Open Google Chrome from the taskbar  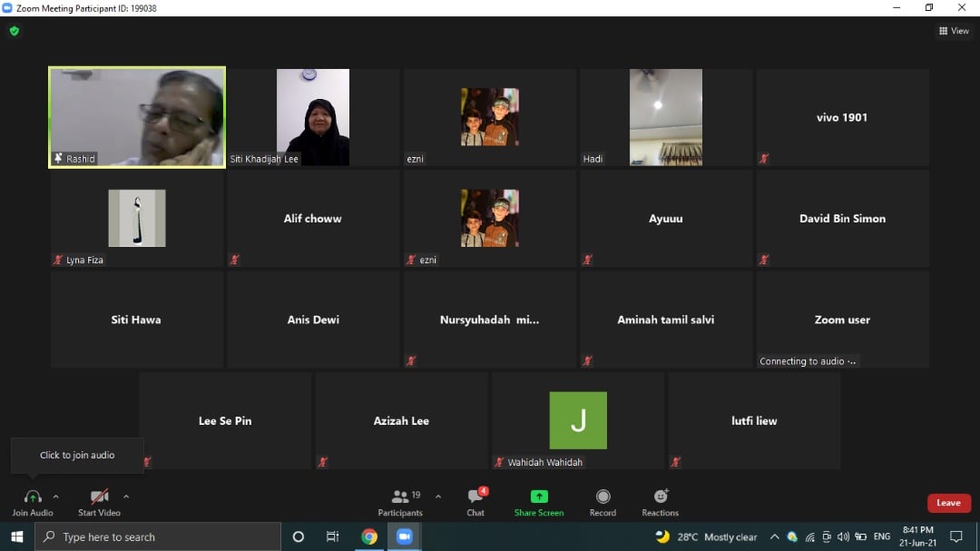click(x=369, y=536)
